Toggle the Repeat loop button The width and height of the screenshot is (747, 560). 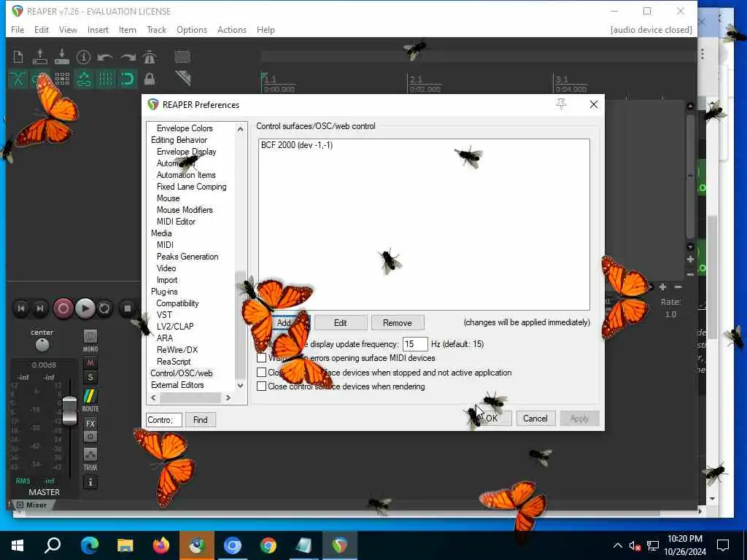104,308
